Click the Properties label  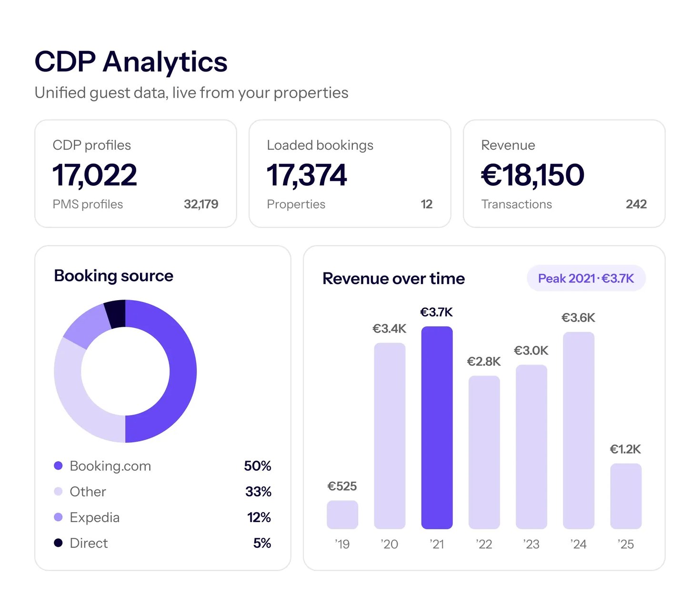tap(296, 204)
